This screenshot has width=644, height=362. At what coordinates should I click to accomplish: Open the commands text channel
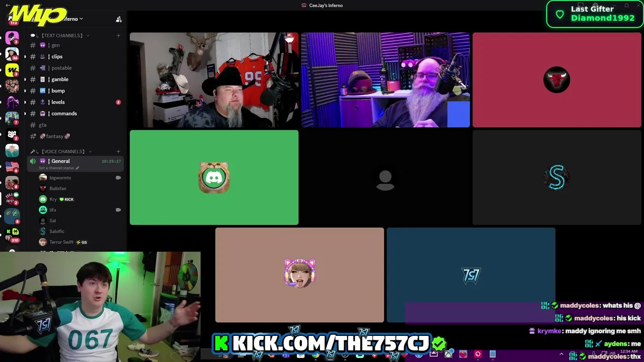pos(75,114)
